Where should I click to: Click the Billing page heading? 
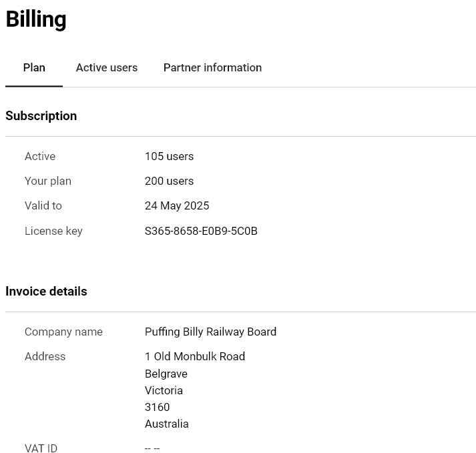point(36,19)
